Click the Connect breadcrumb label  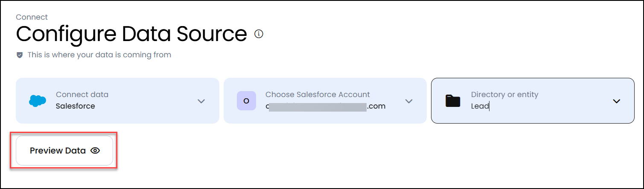32,17
